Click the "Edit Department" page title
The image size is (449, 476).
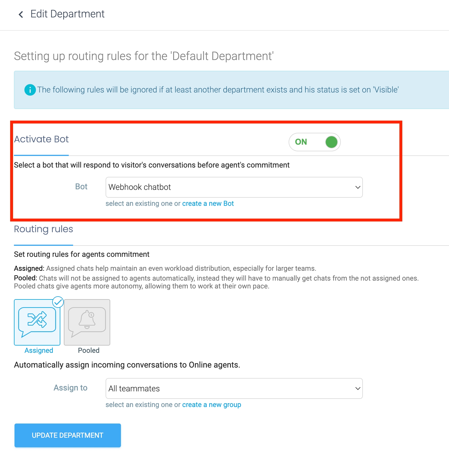tap(67, 14)
